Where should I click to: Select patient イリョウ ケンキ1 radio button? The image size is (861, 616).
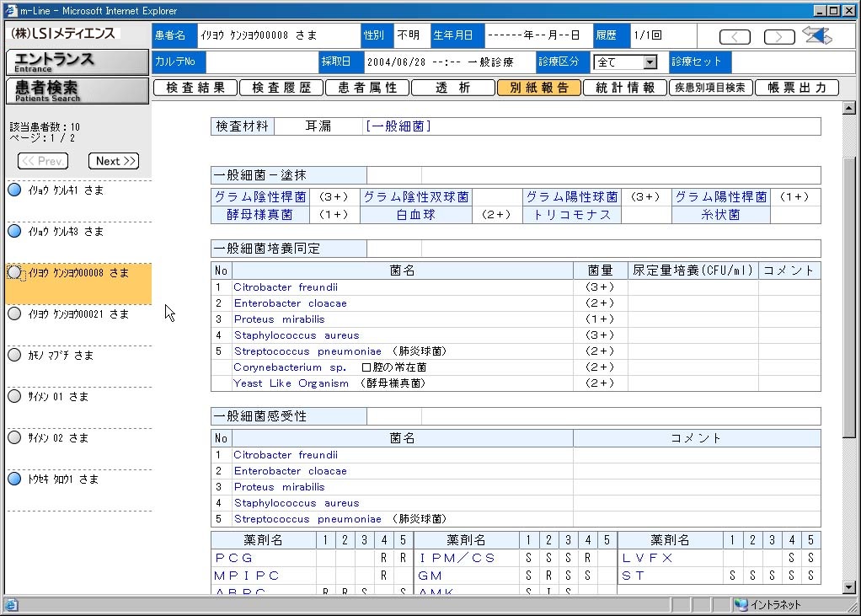(15, 190)
